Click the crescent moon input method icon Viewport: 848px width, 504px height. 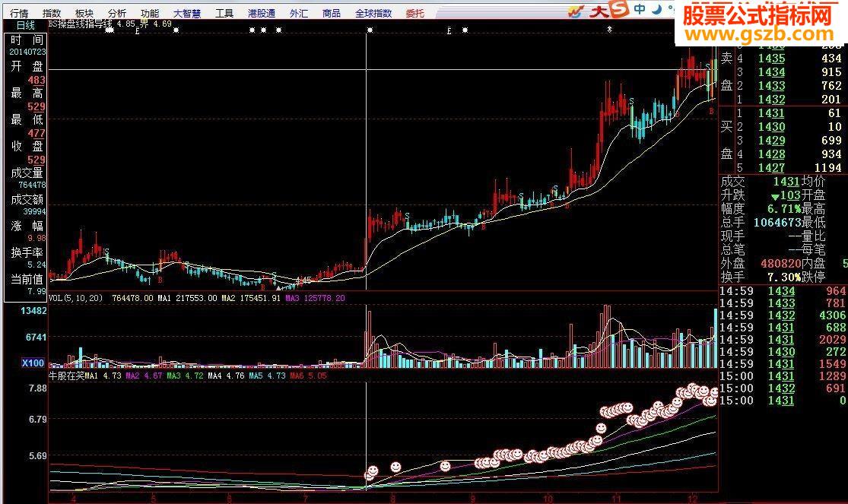pyautogui.click(x=657, y=8)
